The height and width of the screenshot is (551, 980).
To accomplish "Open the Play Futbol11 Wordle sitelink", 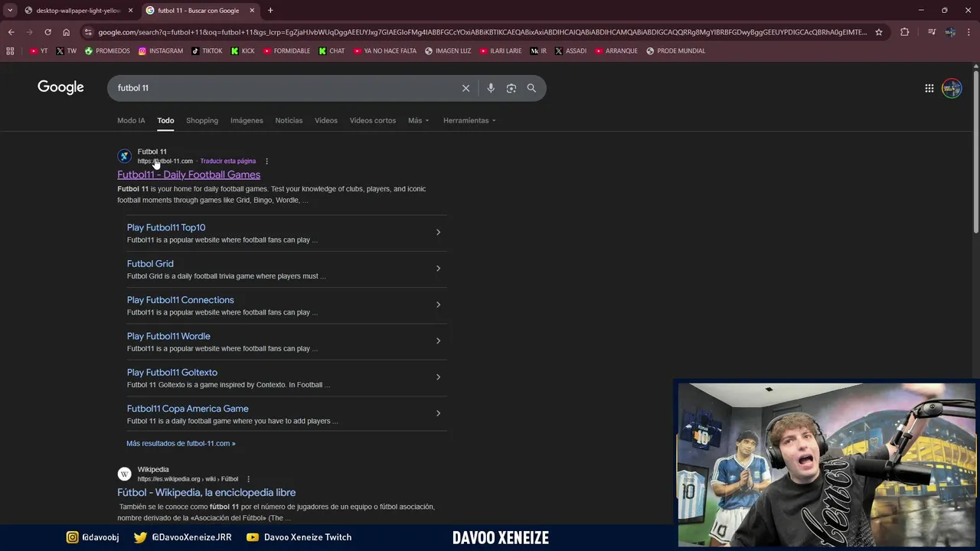I will (168, 336).
